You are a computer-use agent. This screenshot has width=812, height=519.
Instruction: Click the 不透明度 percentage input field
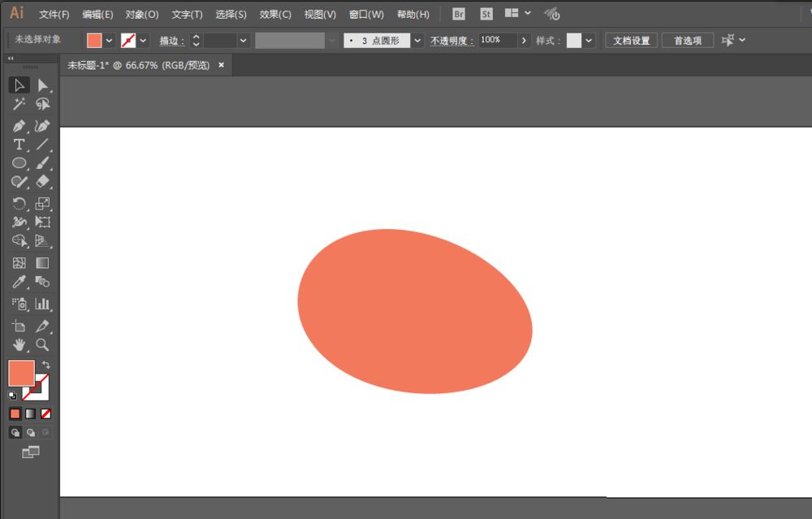coord(496,41)
